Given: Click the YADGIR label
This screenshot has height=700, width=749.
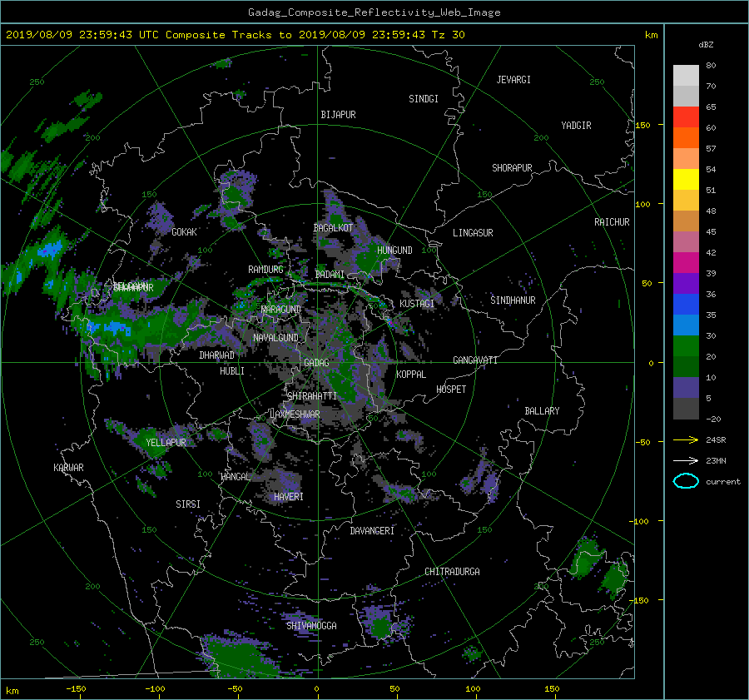Looking at the screenshot, I should pos(576,126).
